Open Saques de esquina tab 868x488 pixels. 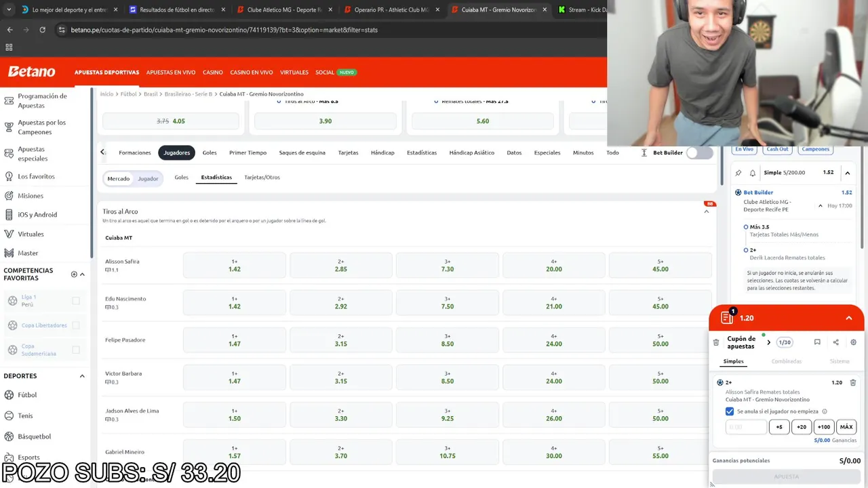(x=302, y=152)
